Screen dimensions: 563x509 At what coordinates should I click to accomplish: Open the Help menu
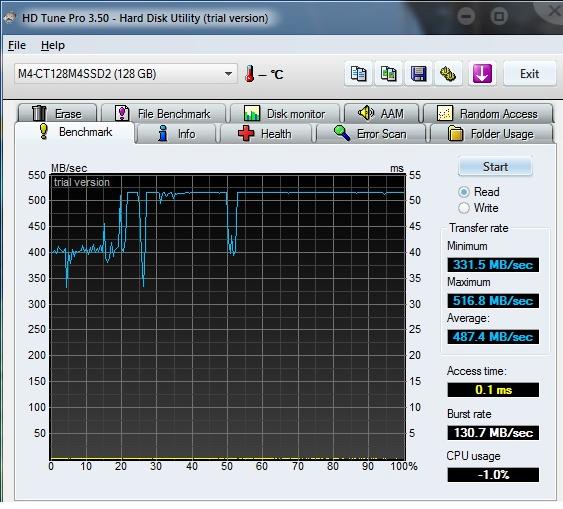pos(53,45)
